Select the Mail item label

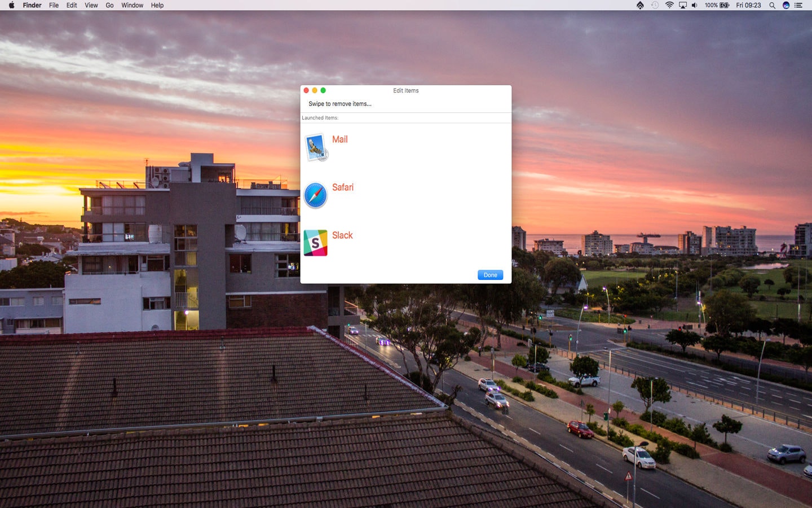click(x=339, y=139)
